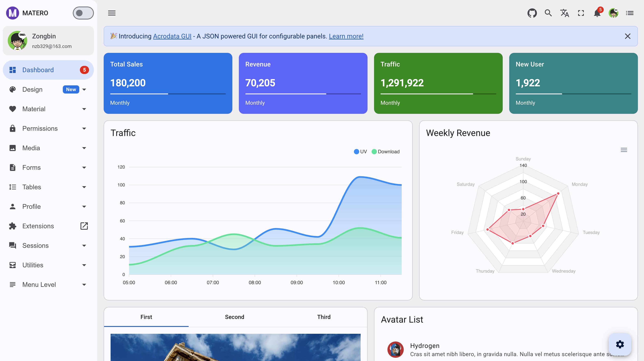This screenshot has width=644, height=361.
Task: Open the Extensions external link icon
Action: coord(84,226)
